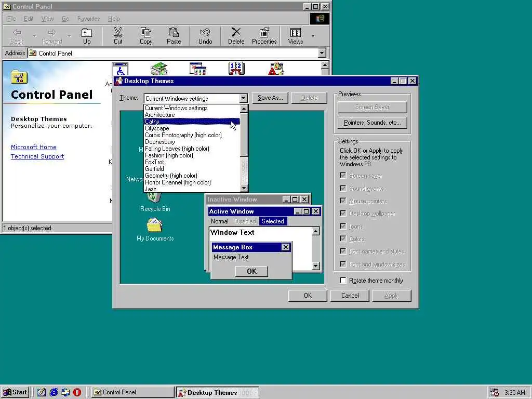This screenshot has height=399, width=532.
Task: Click theme list scroll up arrow
Action: click(x=244, y=109)
